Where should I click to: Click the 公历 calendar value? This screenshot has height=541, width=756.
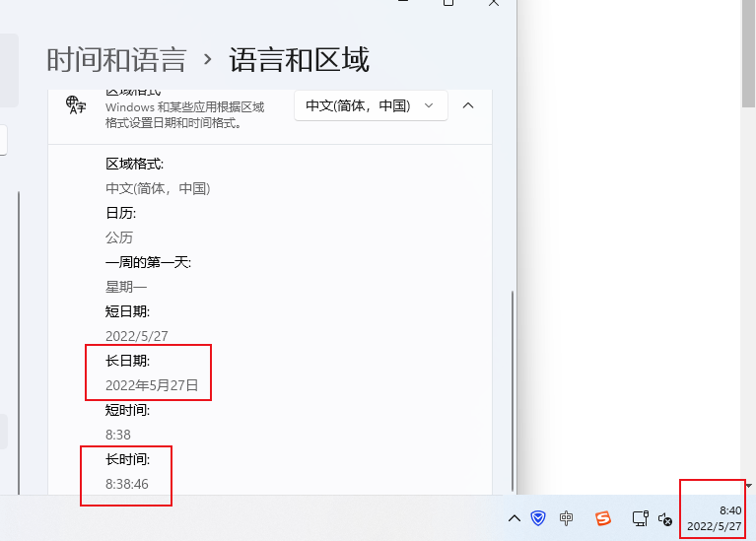(x=119, y=237)
